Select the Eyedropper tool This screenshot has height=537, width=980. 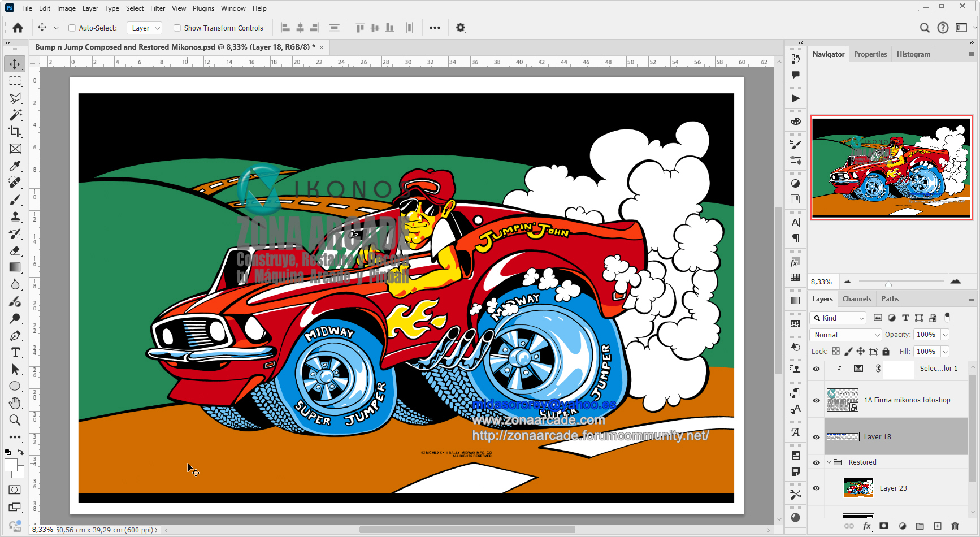tap(15, 166)
